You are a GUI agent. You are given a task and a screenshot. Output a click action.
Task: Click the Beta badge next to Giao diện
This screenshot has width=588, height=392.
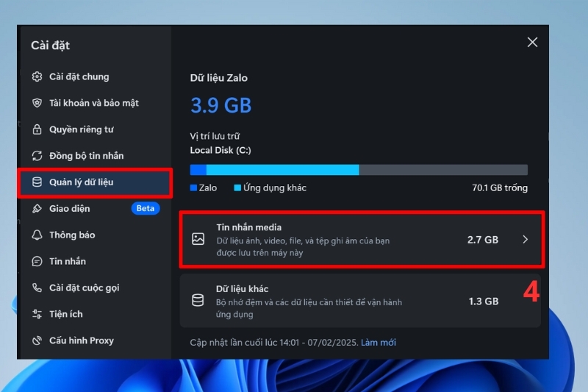click(x=146, y=208)
